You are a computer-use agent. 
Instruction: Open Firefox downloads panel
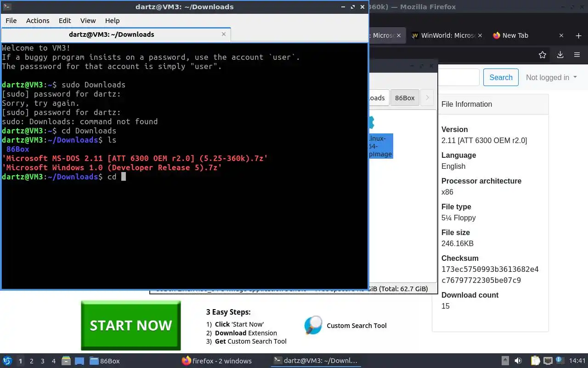coord(560,55)
